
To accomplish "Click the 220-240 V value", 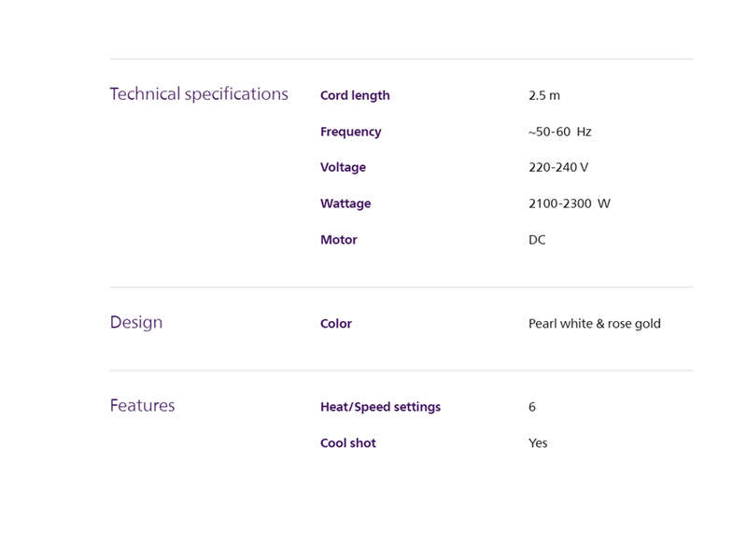I will tap(558, 168).
